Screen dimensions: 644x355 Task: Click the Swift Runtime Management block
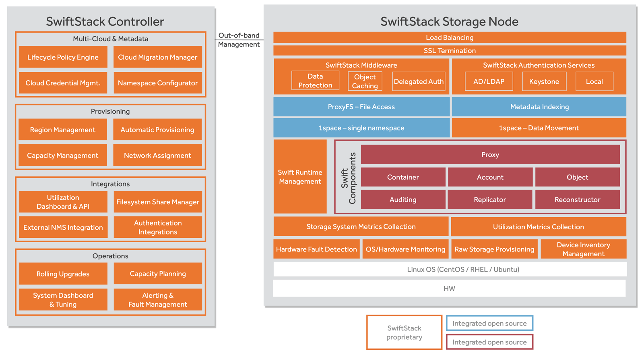click(x=300, y=176)
